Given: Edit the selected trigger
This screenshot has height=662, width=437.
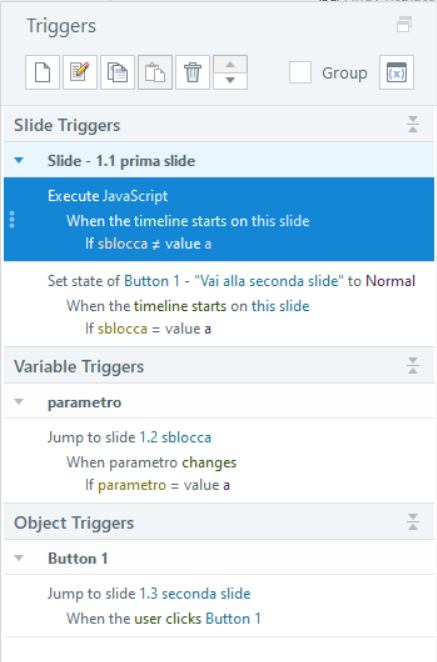Looking at the screenshot, I should pos(80,72).
